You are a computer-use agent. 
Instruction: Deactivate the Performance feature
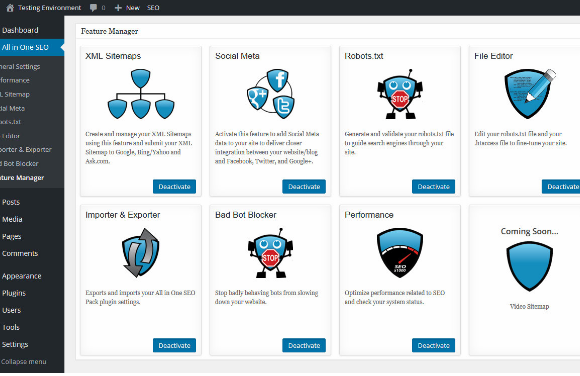[434, 345]
